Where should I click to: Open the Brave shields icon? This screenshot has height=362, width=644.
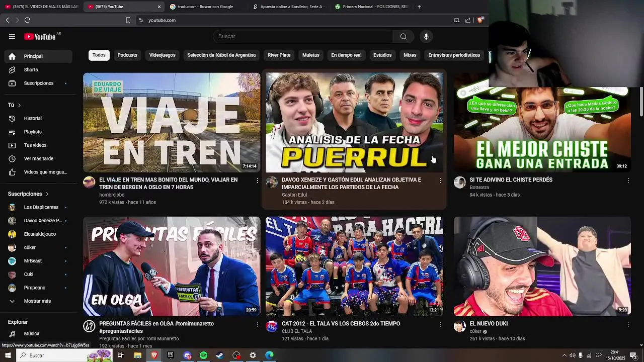tap(480, 20)
